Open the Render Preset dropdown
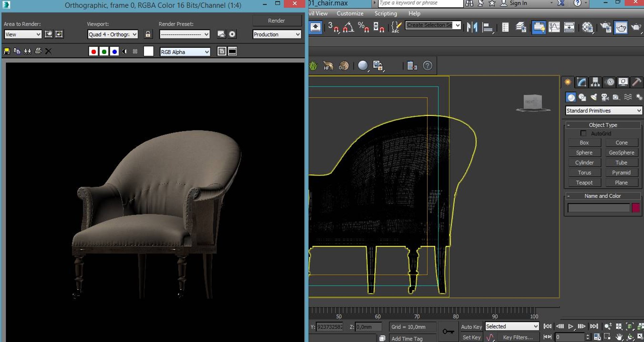Viewport: 644px width, 342px height. click(184, 34)
